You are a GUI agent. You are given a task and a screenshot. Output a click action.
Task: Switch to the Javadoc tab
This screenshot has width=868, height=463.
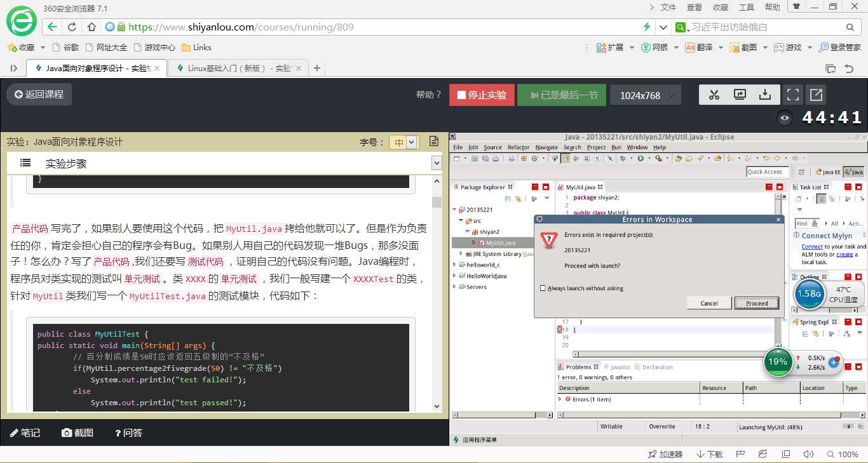pyautogui.click(x=616, y=367)
